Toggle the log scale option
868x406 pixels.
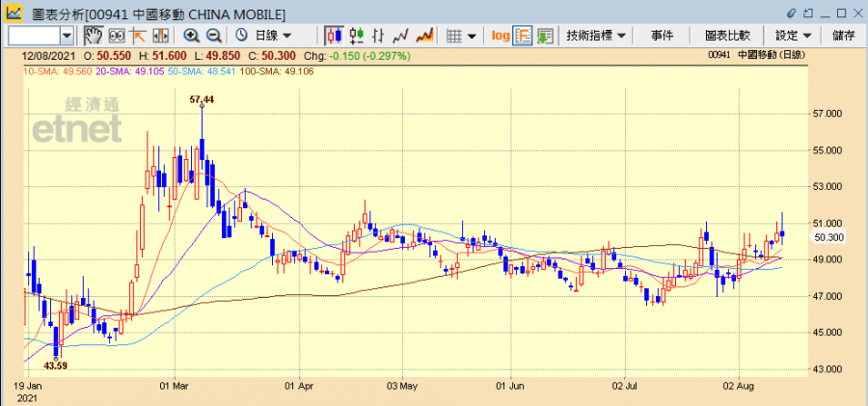[500, 36]
